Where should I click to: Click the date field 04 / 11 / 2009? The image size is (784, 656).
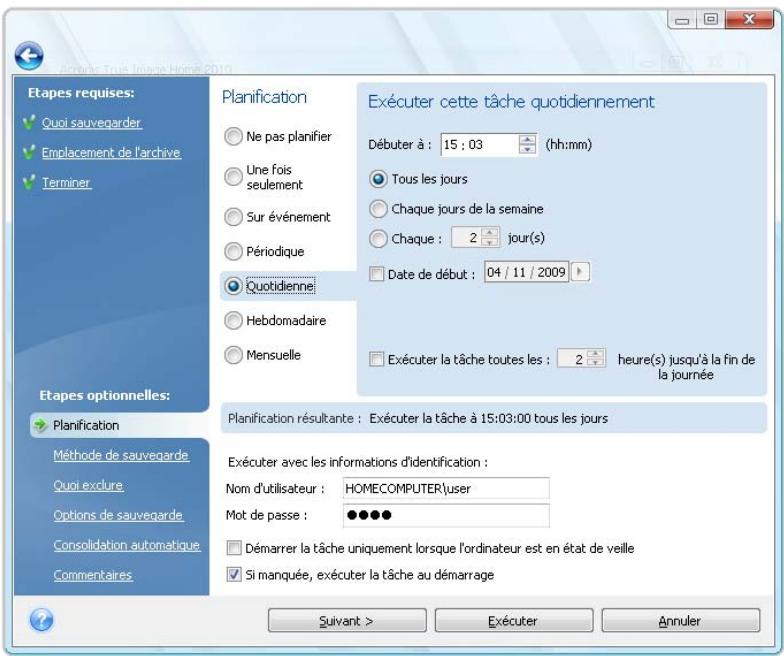click(x=526, y=272)
